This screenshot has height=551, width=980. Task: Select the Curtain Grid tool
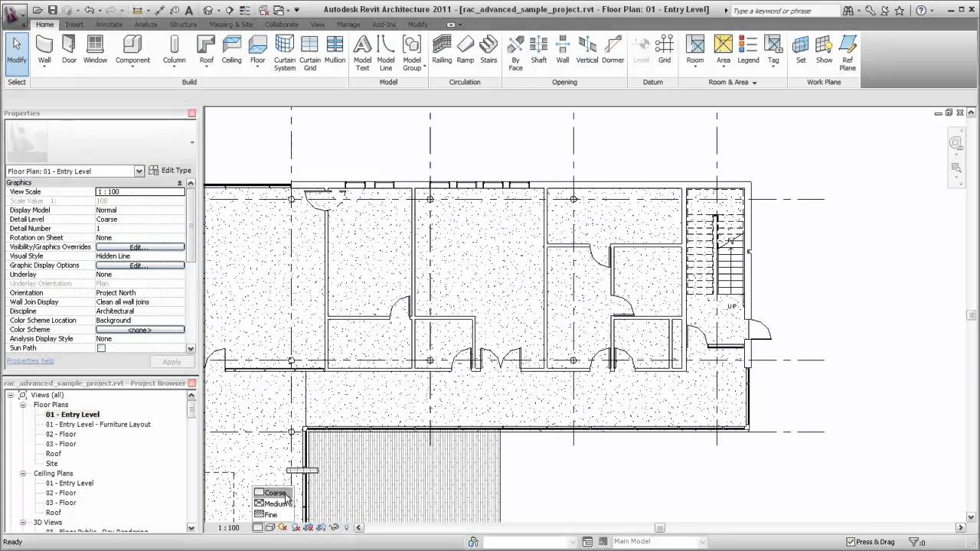[309, 54]
